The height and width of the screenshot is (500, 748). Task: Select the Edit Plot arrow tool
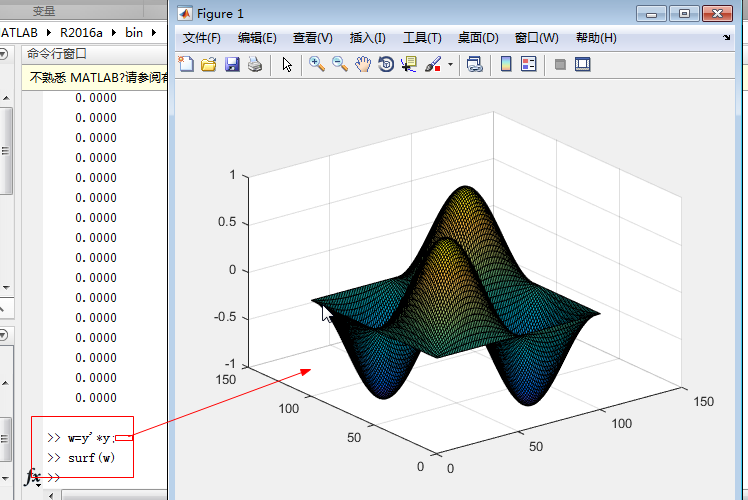point(287,64)
